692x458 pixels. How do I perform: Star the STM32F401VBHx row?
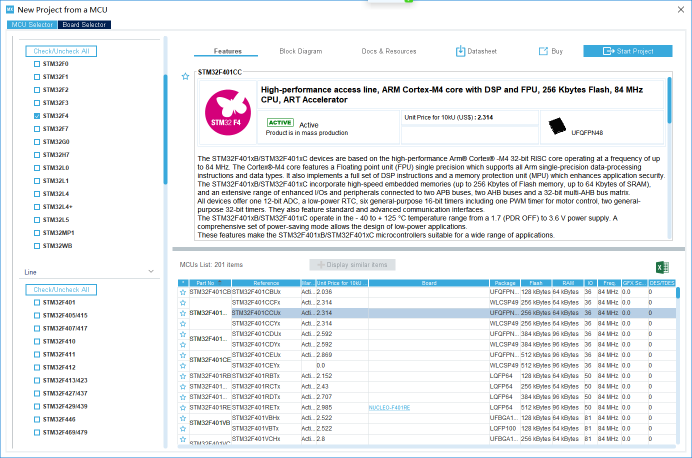(x=183, y=418)
